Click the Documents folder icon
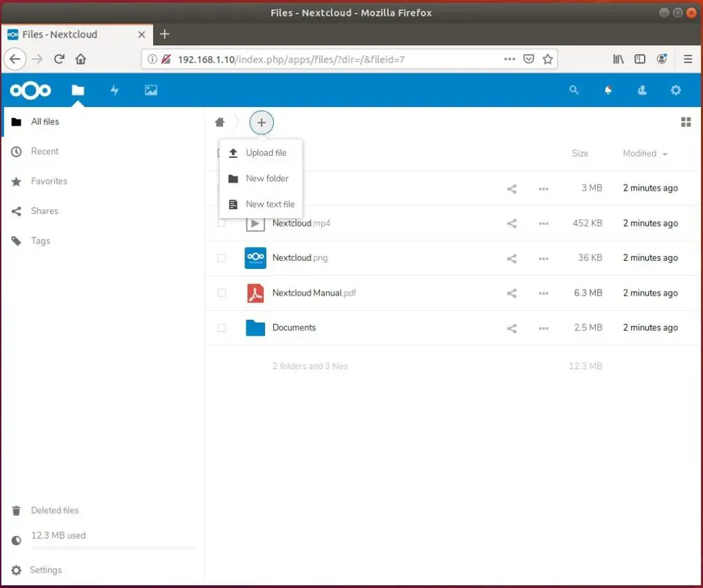Viewport: 703px width, 588px height. (255, 327)
